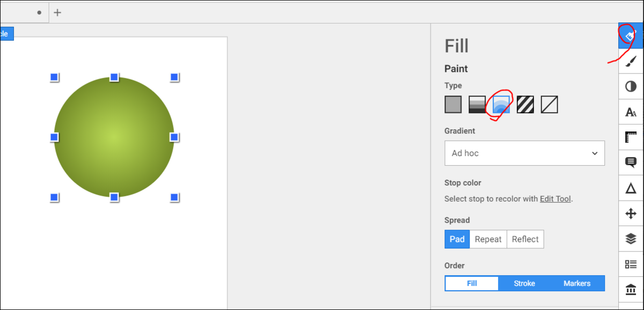Select flat color paint type
Viewport: 644px width, 310px height.
pyautogui.click(x=453, y=105)
